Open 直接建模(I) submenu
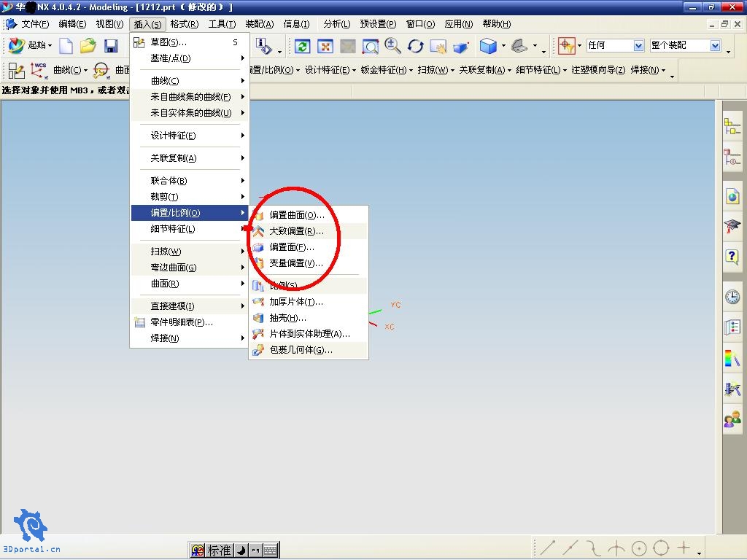 click(189, 306)
